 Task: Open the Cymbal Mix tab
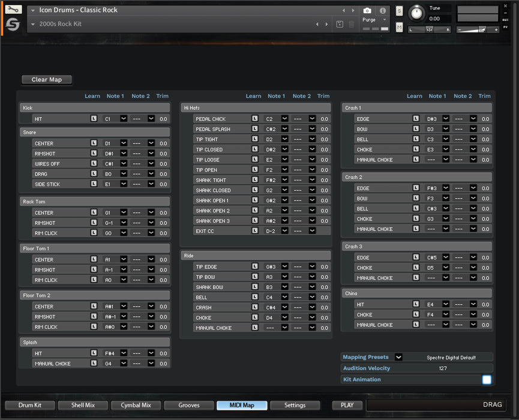(x=136, y=405)
